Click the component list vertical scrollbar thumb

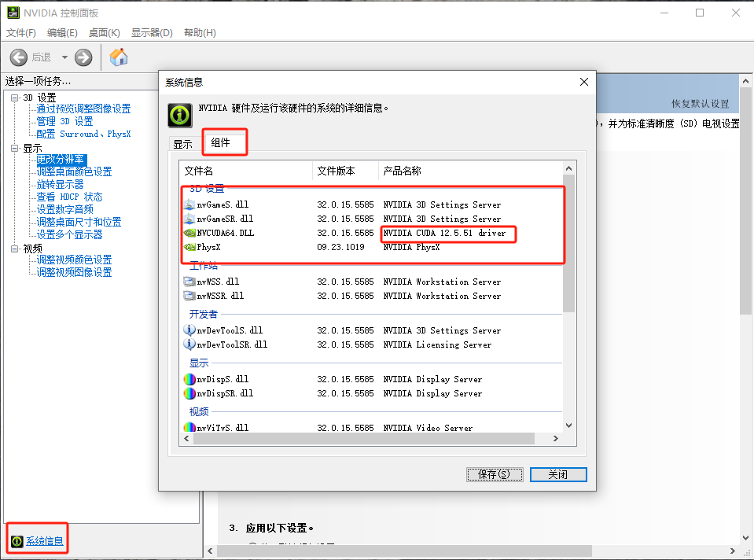tap(569, 244)
